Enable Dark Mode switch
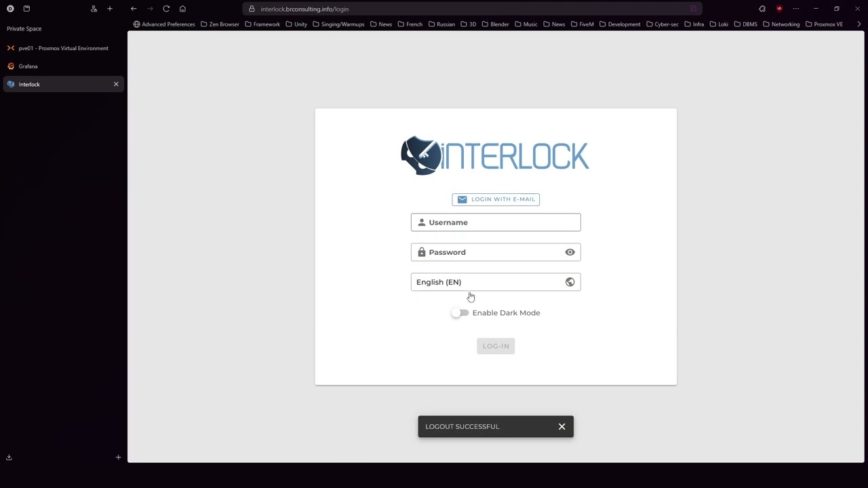The width and height of the screenshot is (868, 488). 460,313
